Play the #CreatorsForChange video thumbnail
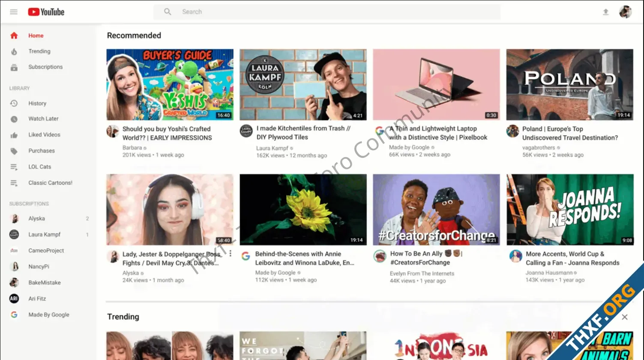Viewport: 644px width, 360px height. [x=436, y=209]
